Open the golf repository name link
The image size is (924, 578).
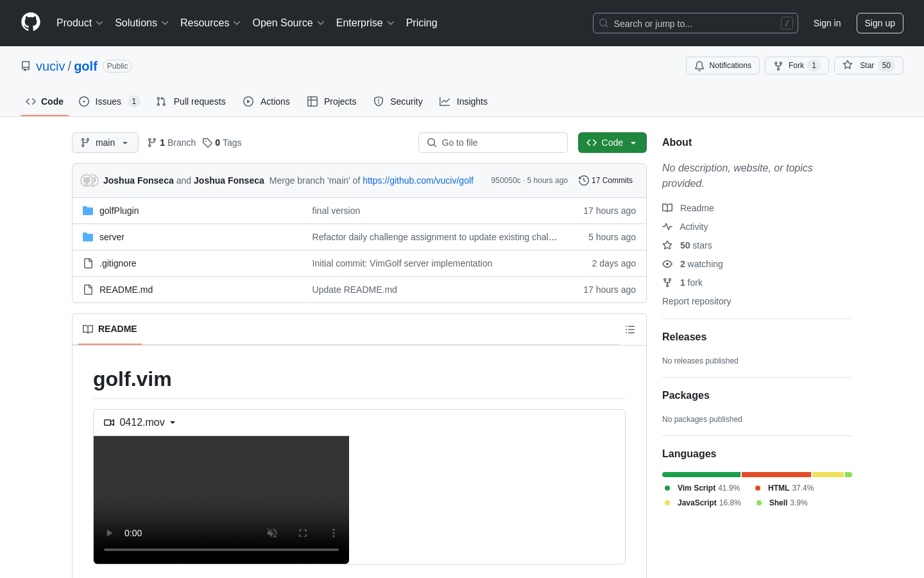[x=85, y=66]
